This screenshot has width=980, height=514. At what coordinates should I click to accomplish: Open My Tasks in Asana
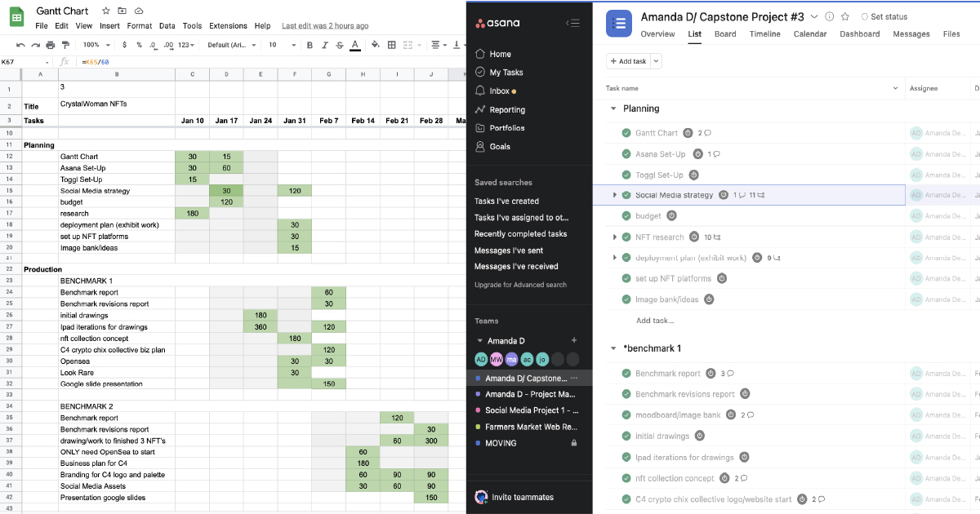tap(499, 73)
